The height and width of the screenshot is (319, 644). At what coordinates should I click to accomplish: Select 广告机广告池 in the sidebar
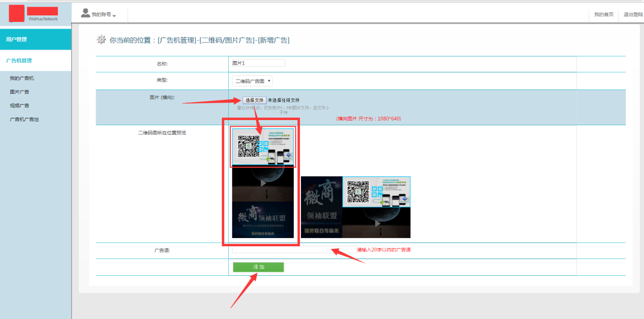coord(24,120)
